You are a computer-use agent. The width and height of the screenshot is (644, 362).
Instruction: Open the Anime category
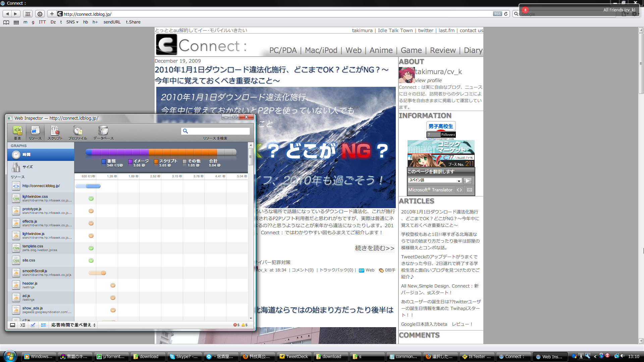tap(381, 50)
